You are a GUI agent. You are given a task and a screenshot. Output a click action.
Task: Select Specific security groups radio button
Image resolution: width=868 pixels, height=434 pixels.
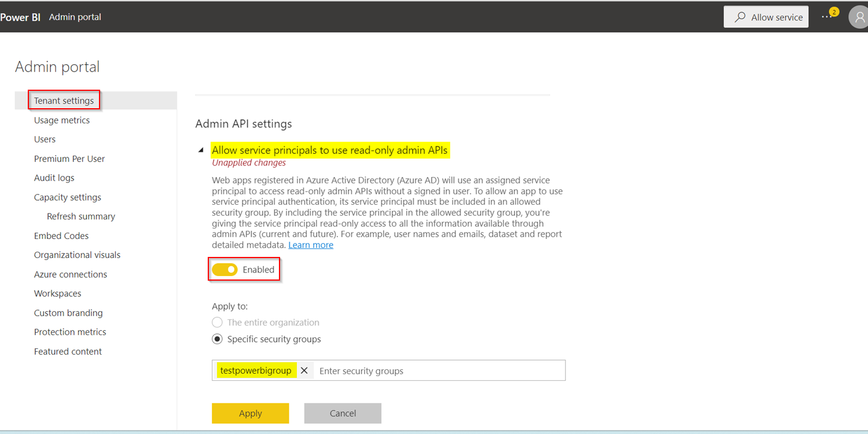[x=217, y=339]
